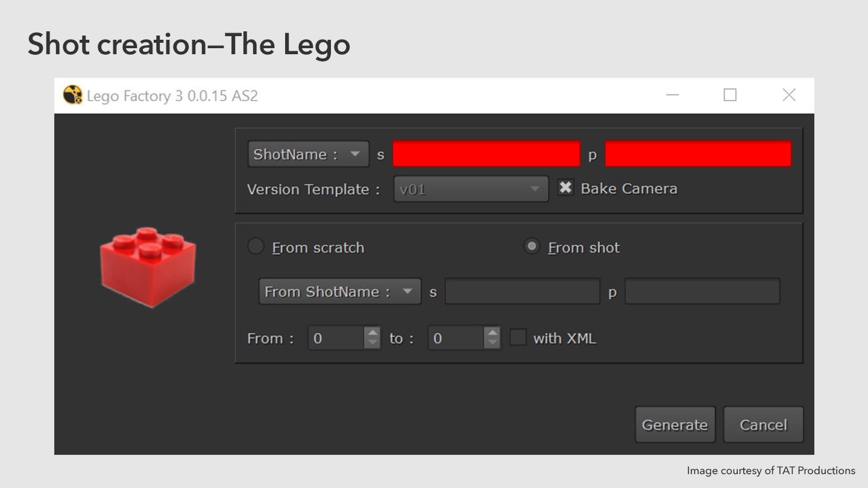
Task: Minimize the Lego Factory window
Action: pyautogui.click(x=673, y=95)
